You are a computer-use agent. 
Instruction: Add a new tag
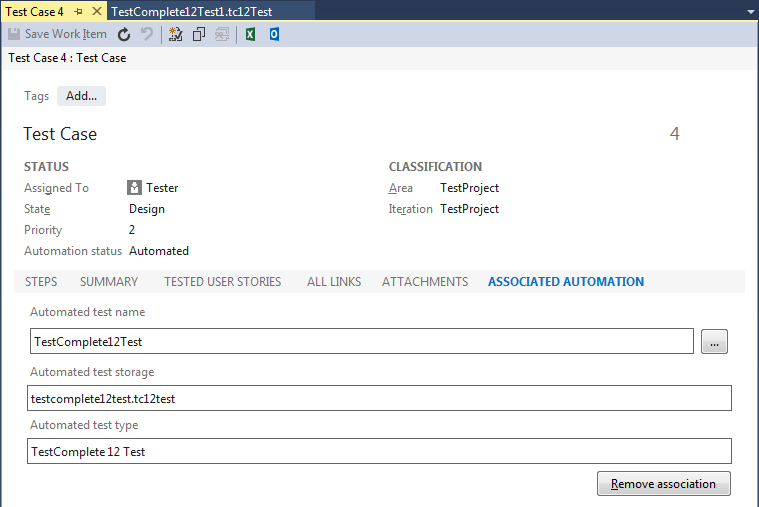coord(81,96)
